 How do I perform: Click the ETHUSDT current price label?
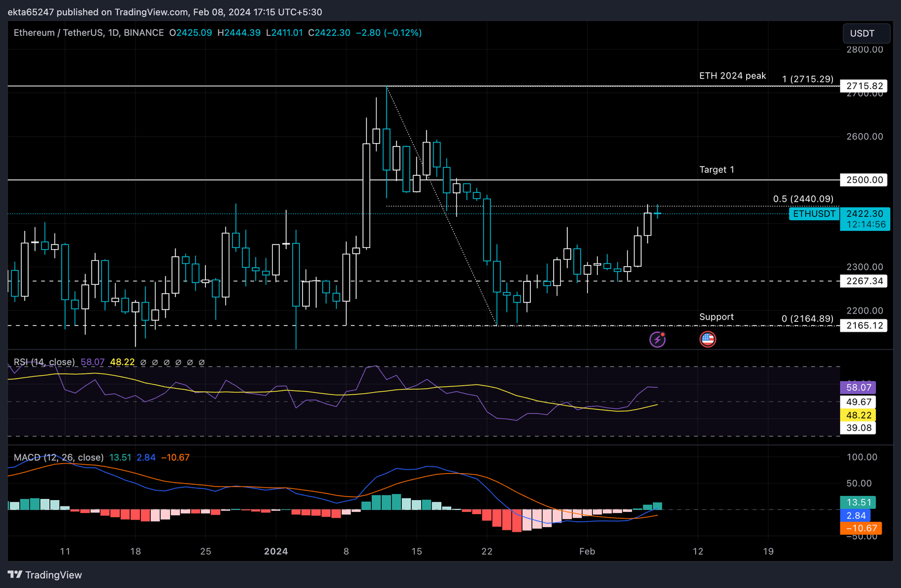pos(814,214)
